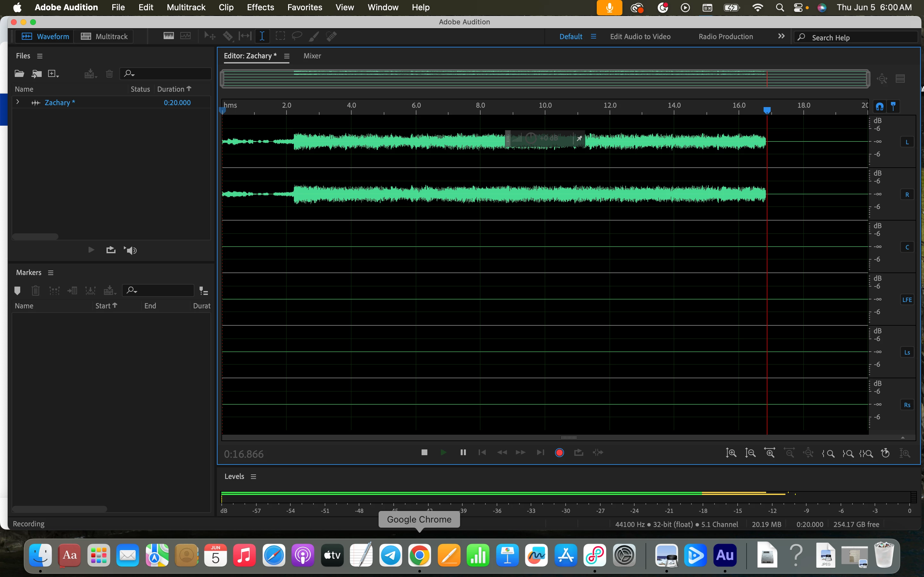
Task: Toggle the Loop Playback button
Action: click(578, 453)
